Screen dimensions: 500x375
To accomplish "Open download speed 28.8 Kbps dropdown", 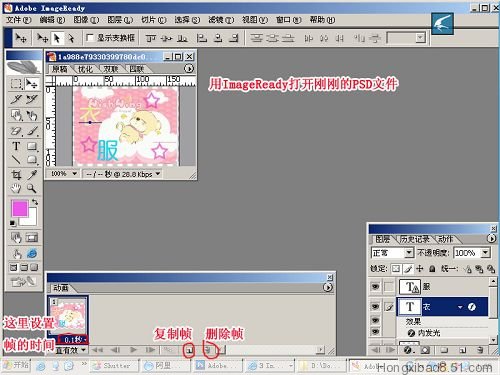I will (157, 174).
